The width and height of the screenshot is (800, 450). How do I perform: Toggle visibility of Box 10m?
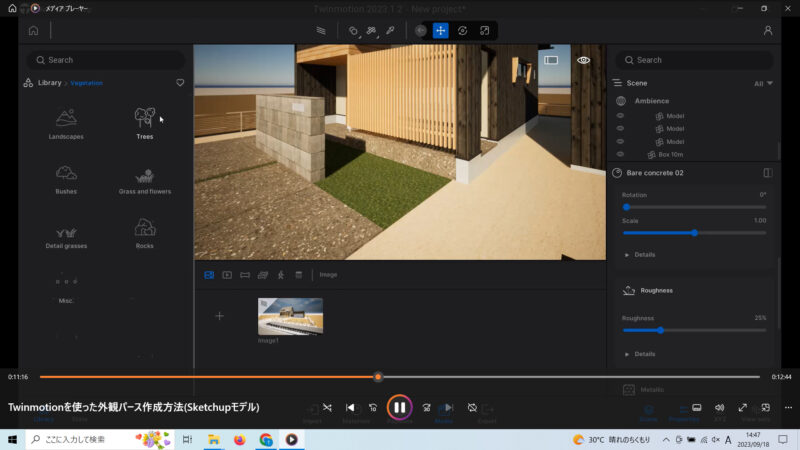click(x=620, y=154)
